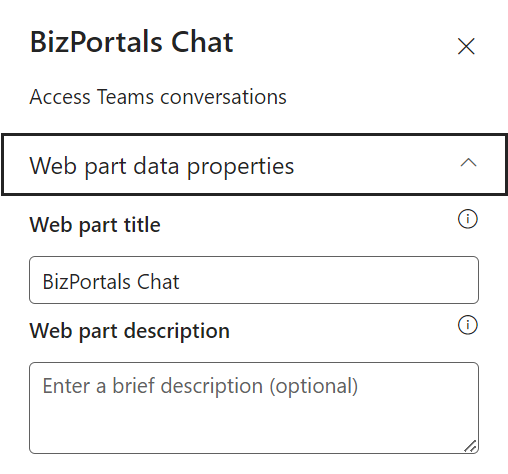508x474 pixels.
Task: Click the brief description placeholder text
Action: [200, 386]
